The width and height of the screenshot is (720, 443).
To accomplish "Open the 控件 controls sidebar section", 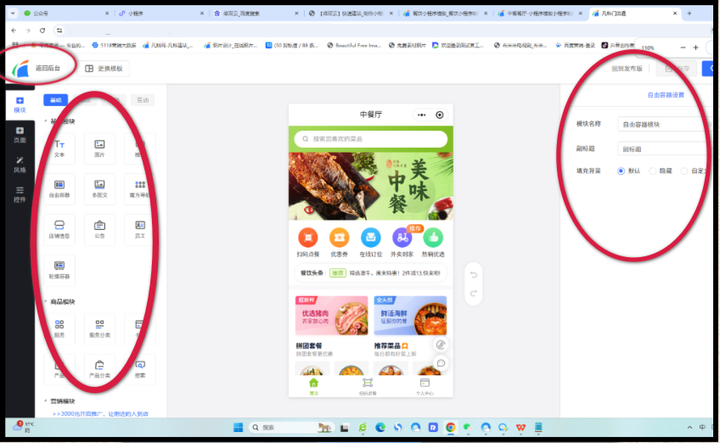I will click(x=20, y=195).
